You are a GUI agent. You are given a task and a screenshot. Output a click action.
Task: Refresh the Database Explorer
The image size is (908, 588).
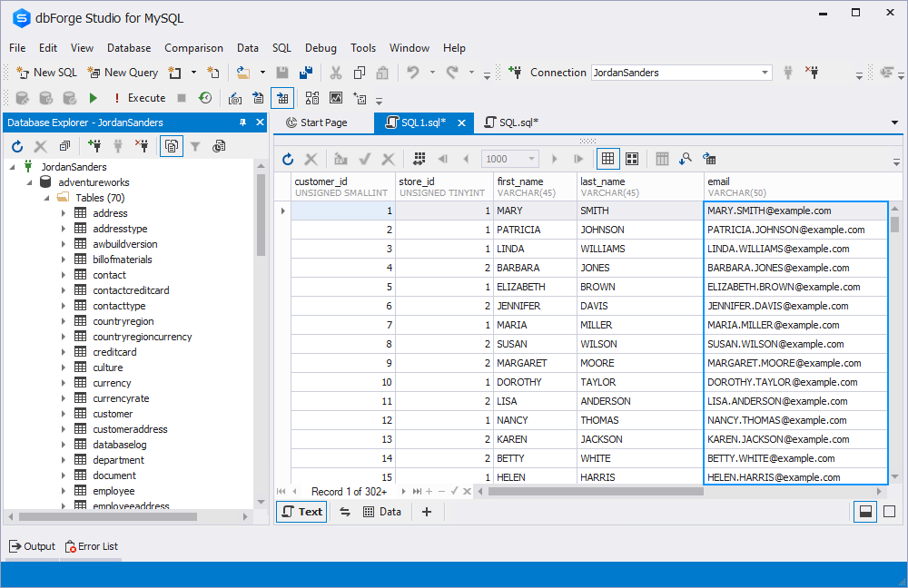tap(15, 145)
